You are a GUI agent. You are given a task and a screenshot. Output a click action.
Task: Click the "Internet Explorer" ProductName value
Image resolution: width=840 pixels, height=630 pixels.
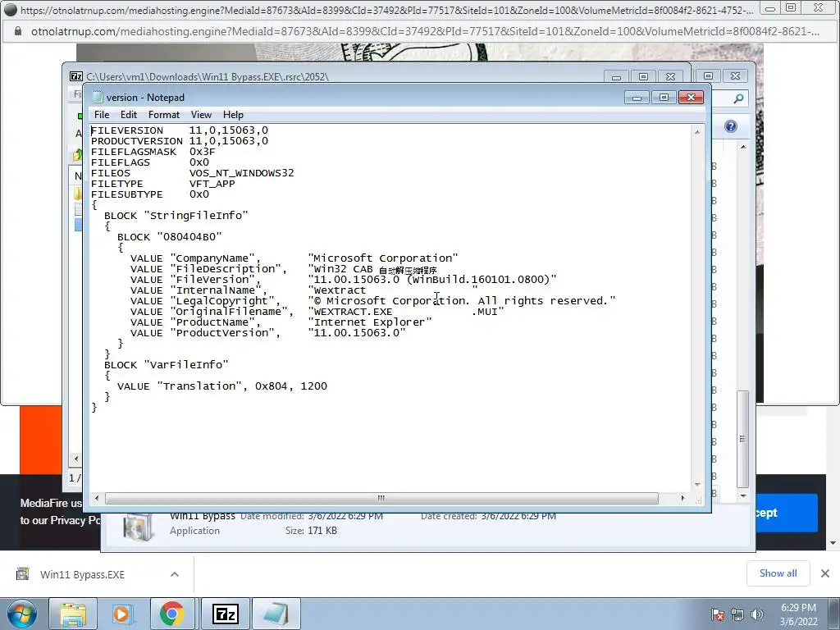pos(370,322)
